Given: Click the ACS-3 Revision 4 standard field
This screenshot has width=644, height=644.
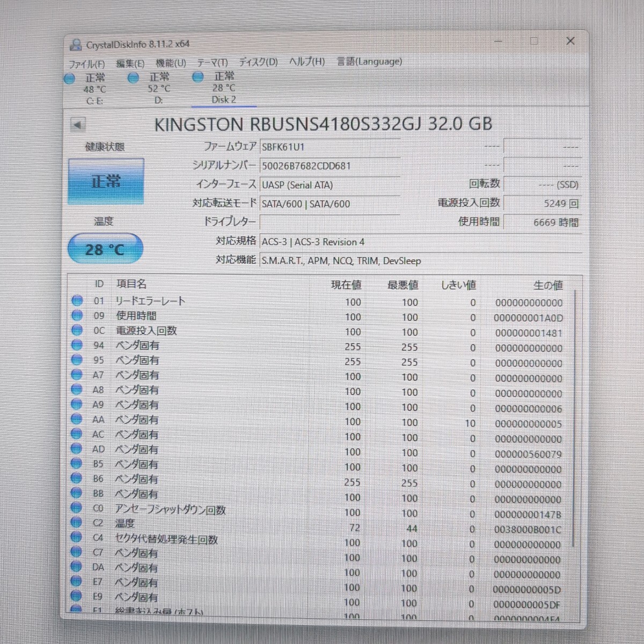Looking at the screenshot, I should pos(421,241).
